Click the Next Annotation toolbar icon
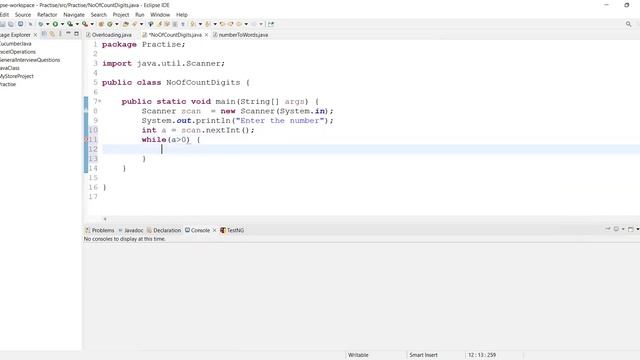This screenshot has height=360, width=640. point(193,24)
